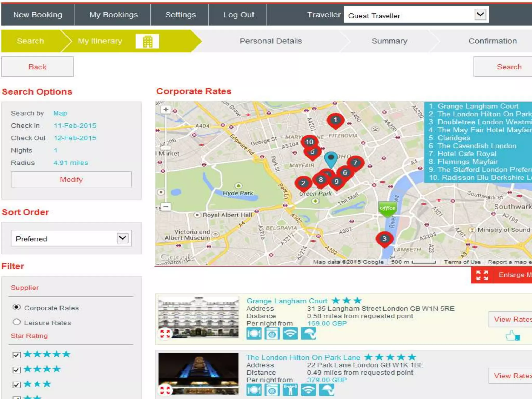Select Hotel Cafe Royal in map hotel list
The image size is (532, 399).
[x=462, y=154]
